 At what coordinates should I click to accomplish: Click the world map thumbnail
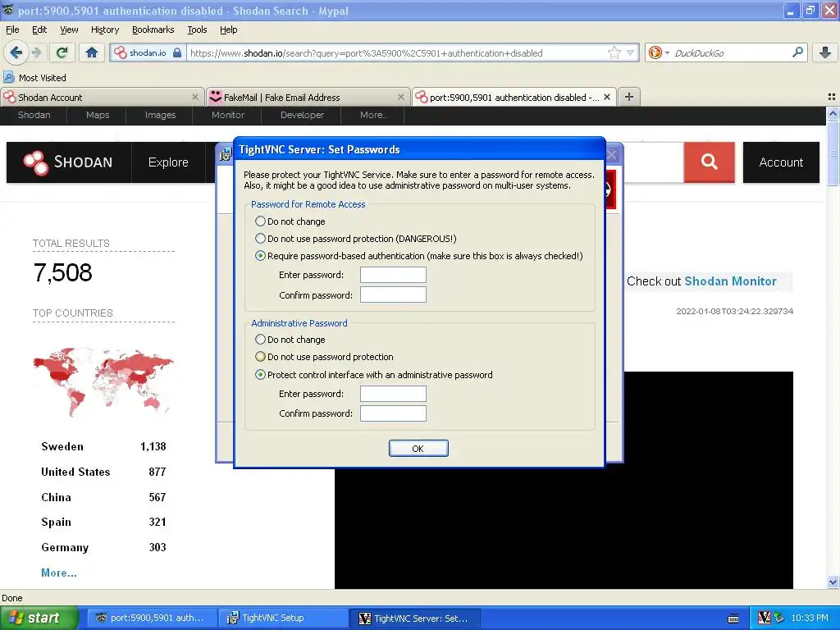[103, 382]
